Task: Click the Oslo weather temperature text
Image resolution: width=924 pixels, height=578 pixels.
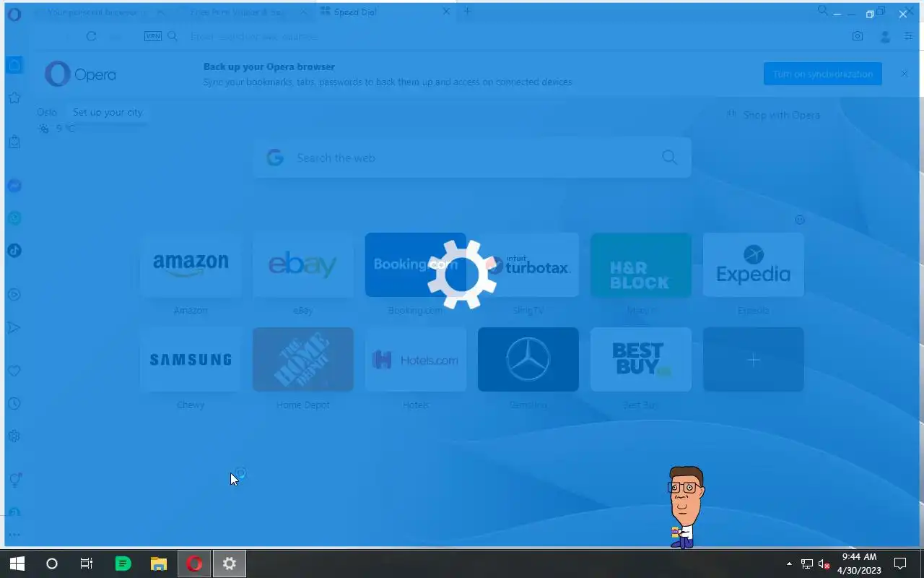Action: point(65,129)
